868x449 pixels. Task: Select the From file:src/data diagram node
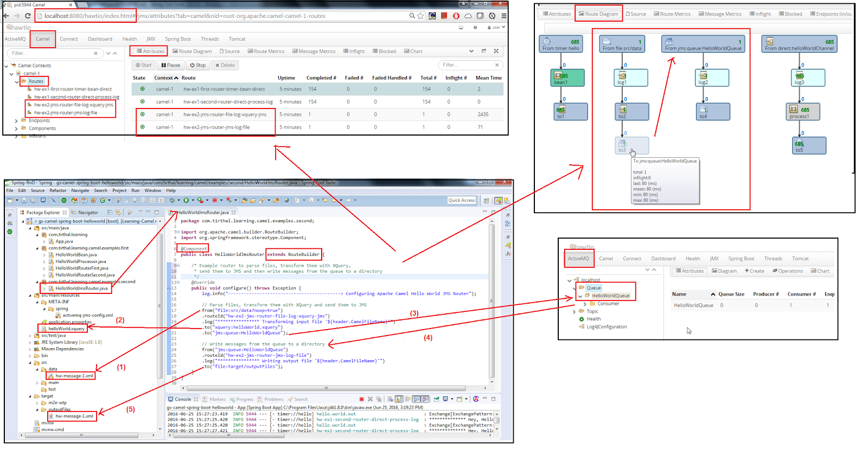(622, 44)
